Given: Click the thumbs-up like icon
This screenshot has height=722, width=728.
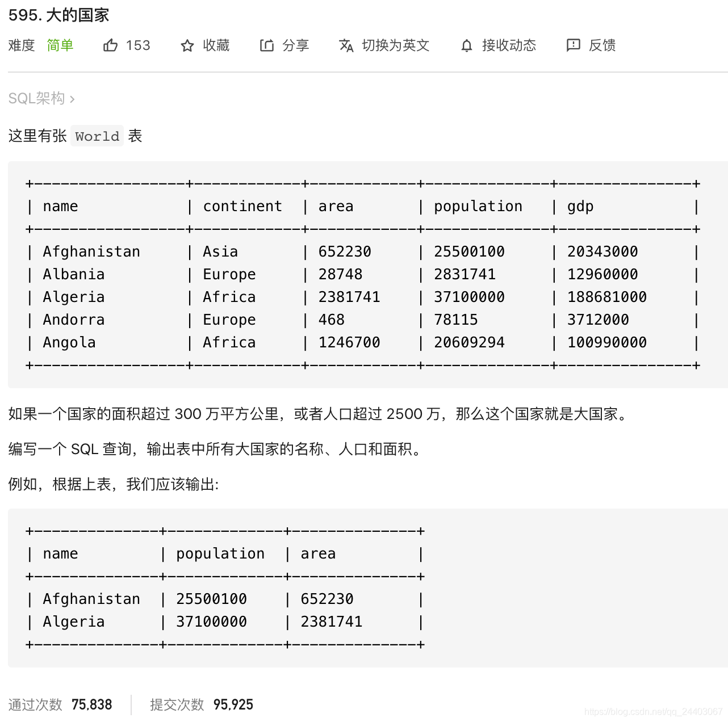Looking at the screenshot, I should (x=111, y=45).
